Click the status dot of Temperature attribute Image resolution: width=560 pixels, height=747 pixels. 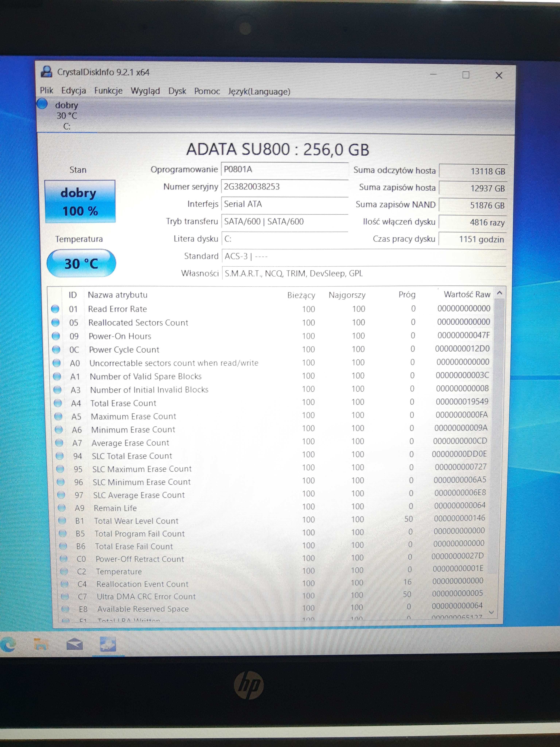click(64, 571)
